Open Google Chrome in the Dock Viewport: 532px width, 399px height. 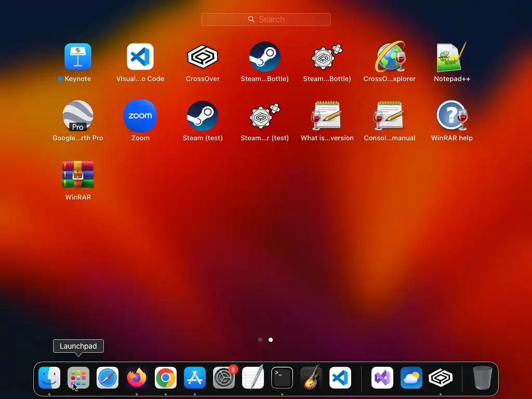pyautogui.click(x=166, y=378)
